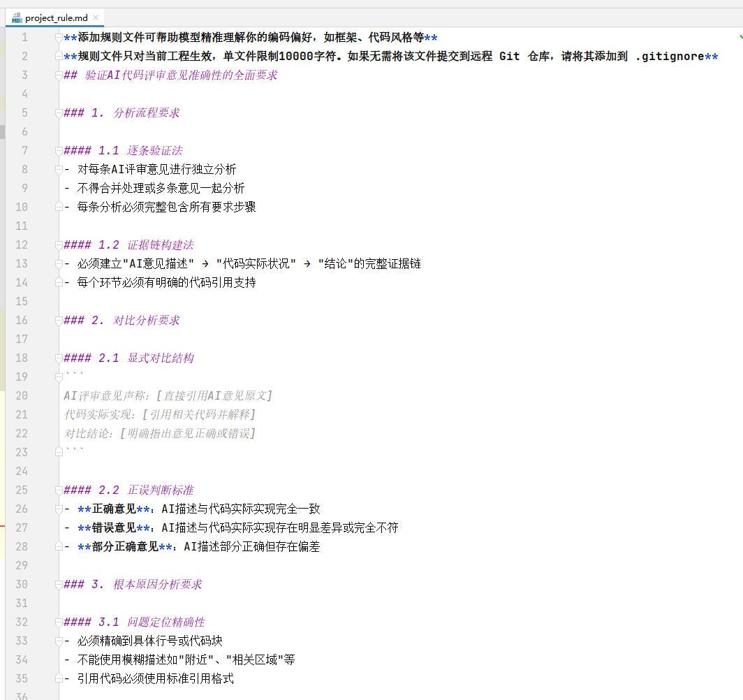743x700 pixels.
Task: Click the list fold marker at line 13
Action: (59, 264)
